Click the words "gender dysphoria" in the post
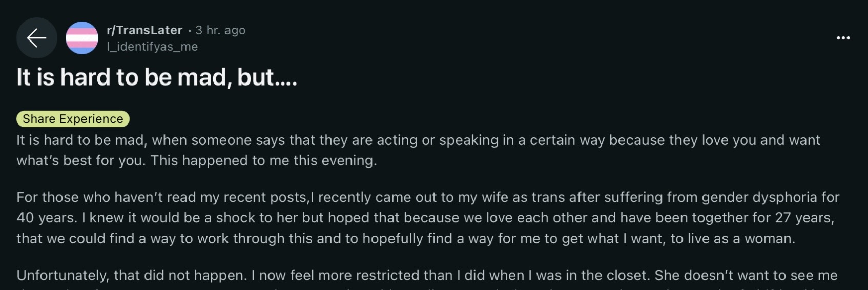 pos(759,197)
